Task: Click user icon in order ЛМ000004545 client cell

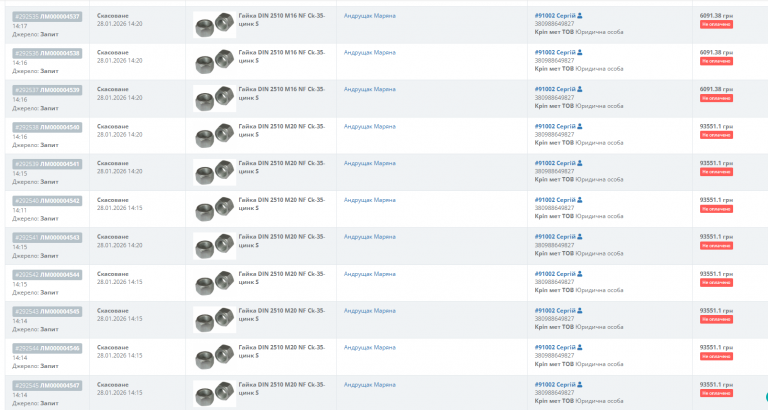Action: point(580,311)
